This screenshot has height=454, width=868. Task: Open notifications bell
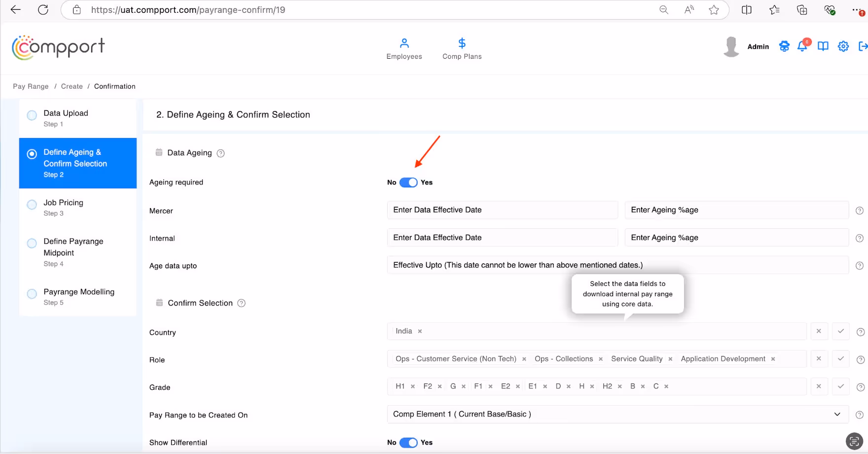(x=803, y=46)
